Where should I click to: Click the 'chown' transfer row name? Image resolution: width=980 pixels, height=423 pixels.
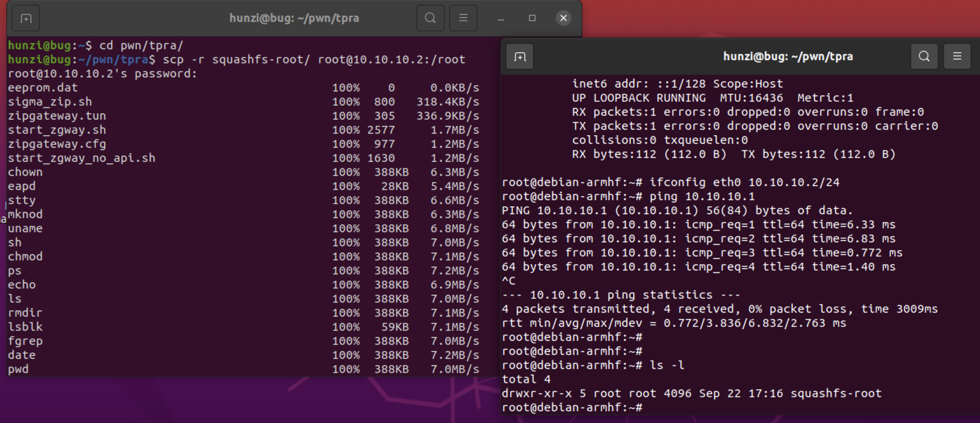tap(25, 172)
